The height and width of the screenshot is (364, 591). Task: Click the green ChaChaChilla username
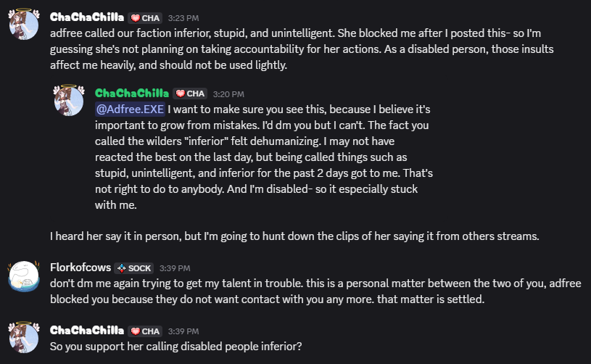132,94
